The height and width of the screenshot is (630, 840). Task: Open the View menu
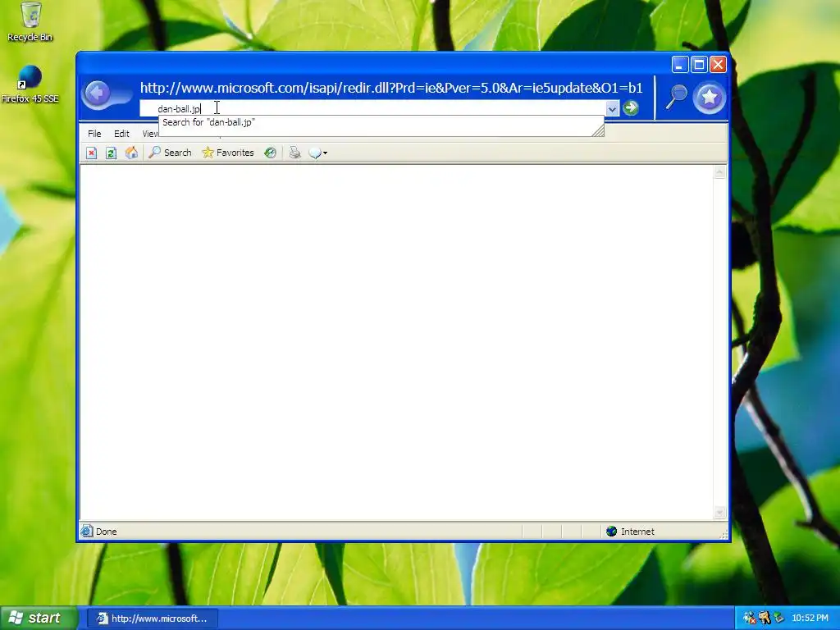pyautogui.click(x=150, y=134)
